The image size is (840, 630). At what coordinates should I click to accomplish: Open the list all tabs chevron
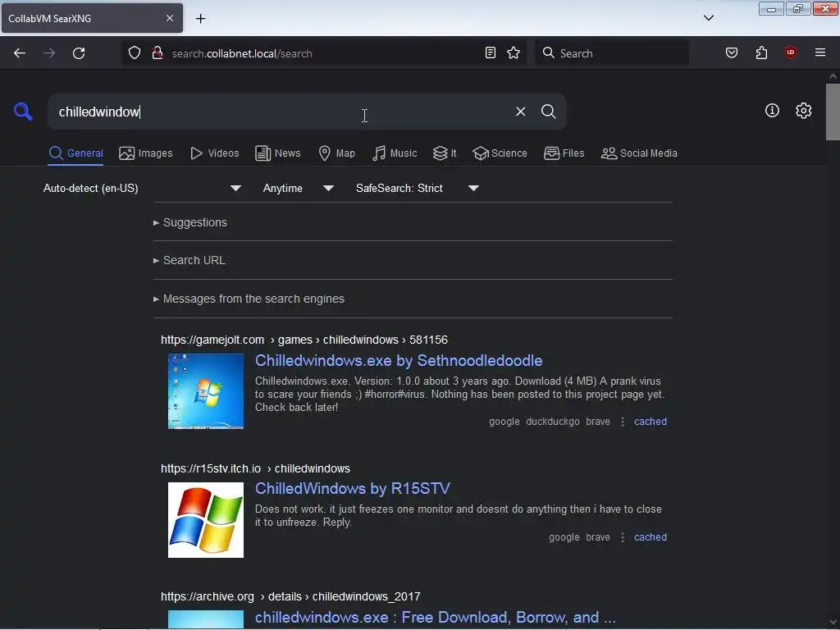click(709, 18)
